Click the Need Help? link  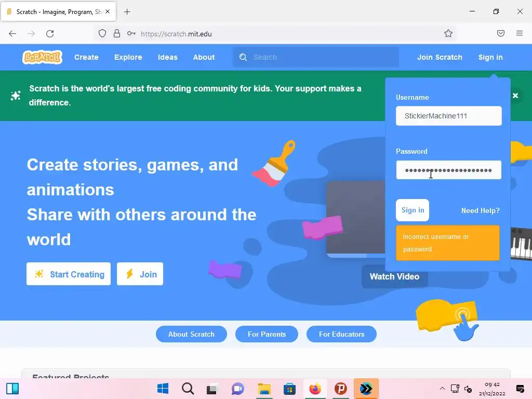[481, 211]
